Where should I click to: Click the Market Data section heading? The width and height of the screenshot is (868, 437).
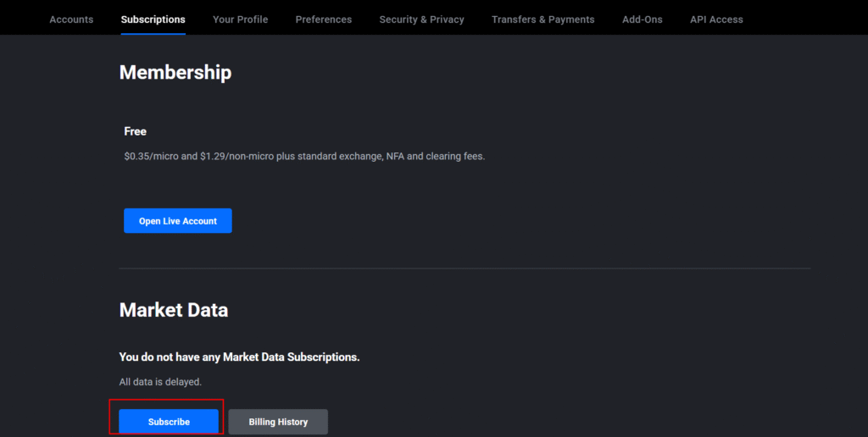[173, 310]
